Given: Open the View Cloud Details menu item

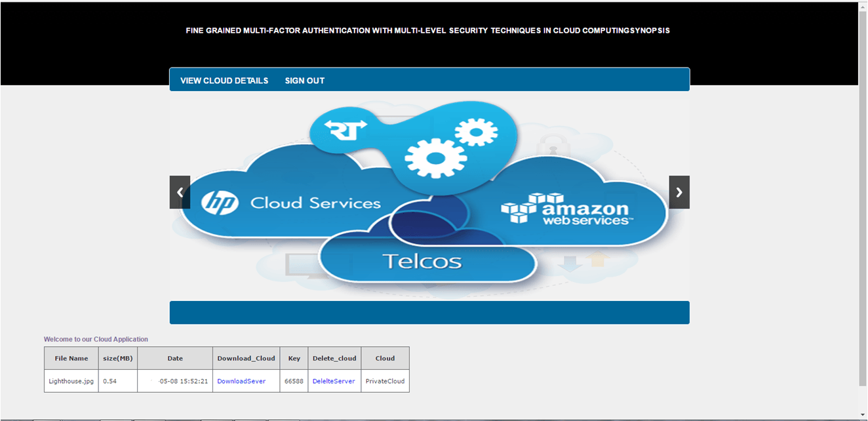Looking at the screenshot, I should click(x=224, y=81).
